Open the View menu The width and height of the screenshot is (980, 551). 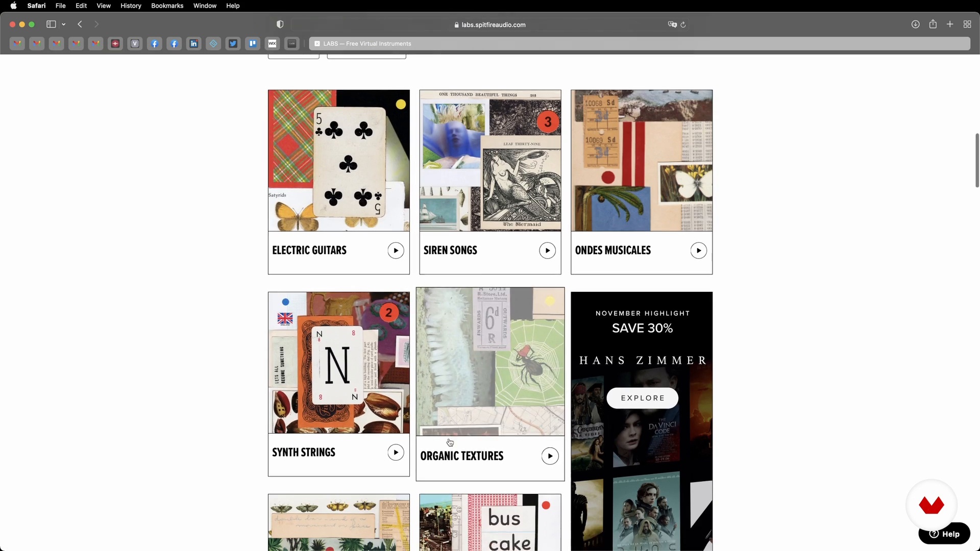104,6
